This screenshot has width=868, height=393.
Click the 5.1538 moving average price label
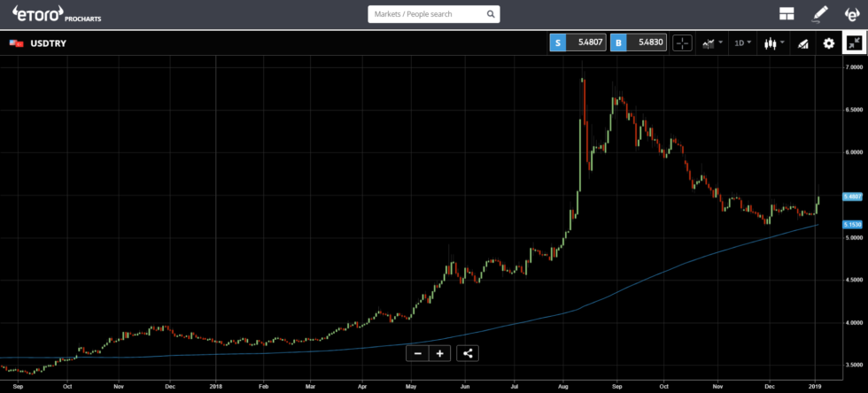pos(853,225)
